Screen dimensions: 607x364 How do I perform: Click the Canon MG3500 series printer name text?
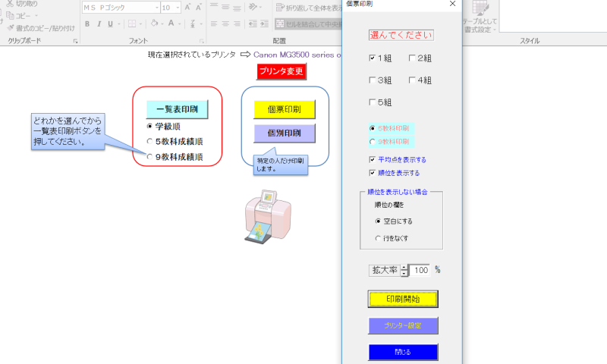pyautogui.click(x=297, y=55)
